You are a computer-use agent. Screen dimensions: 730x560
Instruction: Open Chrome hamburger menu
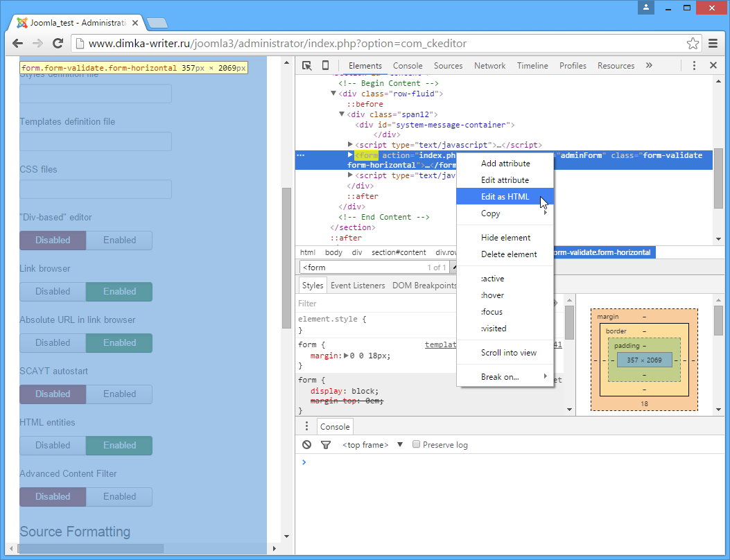[x=713, y=44]
